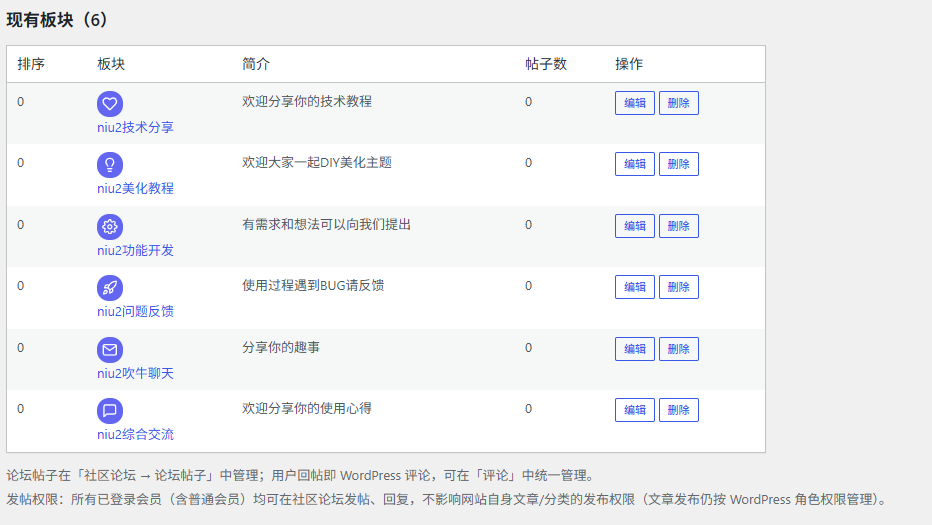Select the description 分享你的趣事
This screenshot has width=932, height=525.
point(281,348)
